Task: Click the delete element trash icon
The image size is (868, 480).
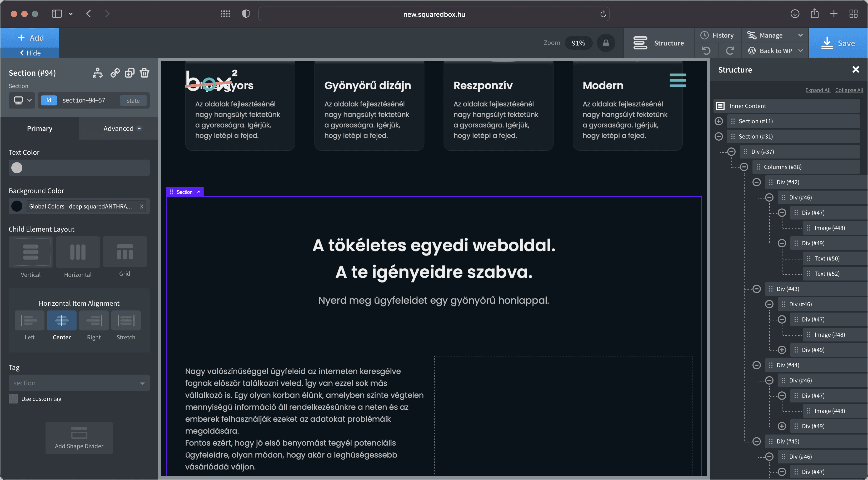Action: [x=144, y=73]
